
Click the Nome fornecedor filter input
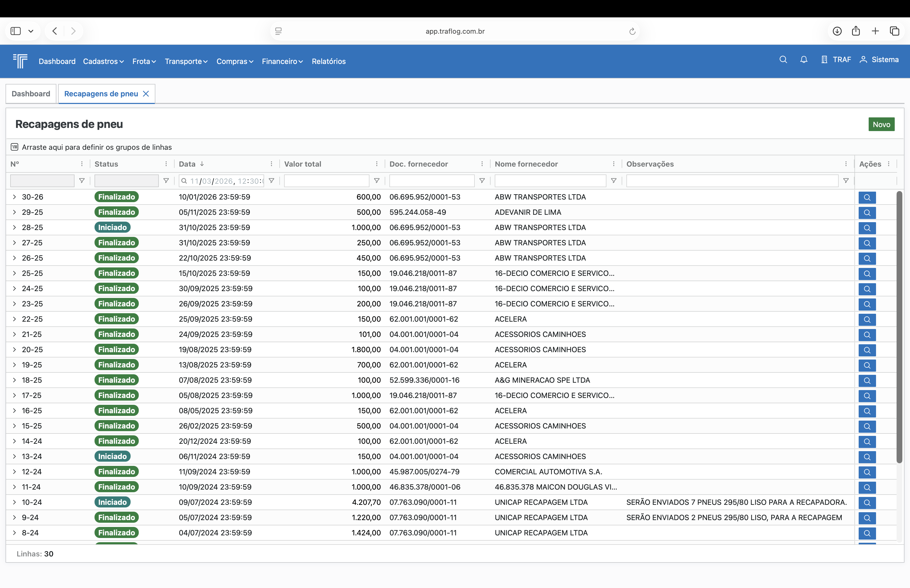click(x=550, y=181)
